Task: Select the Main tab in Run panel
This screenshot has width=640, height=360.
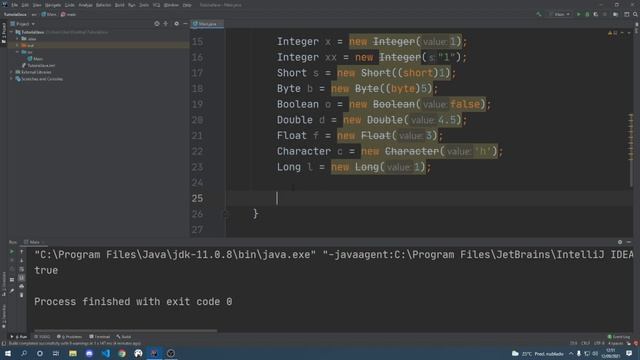Action: tap(33, 242)
